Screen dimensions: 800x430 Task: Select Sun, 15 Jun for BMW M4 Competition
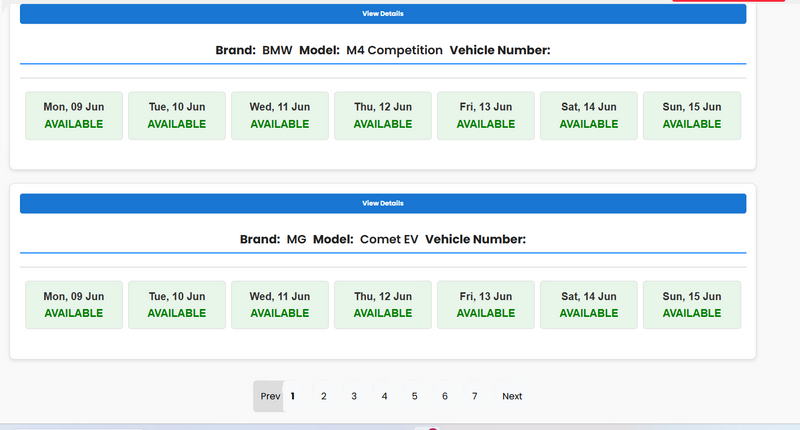point(692,116)
